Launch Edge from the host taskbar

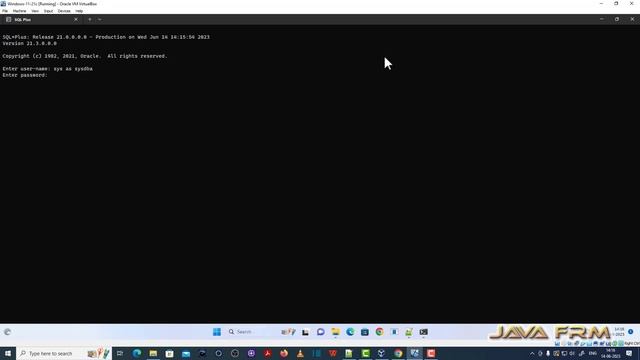click(137, 353)
